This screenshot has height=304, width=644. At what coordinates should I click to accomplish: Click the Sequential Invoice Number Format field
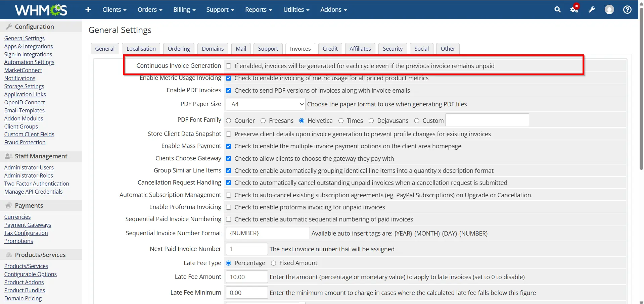(x=268, y=233)
